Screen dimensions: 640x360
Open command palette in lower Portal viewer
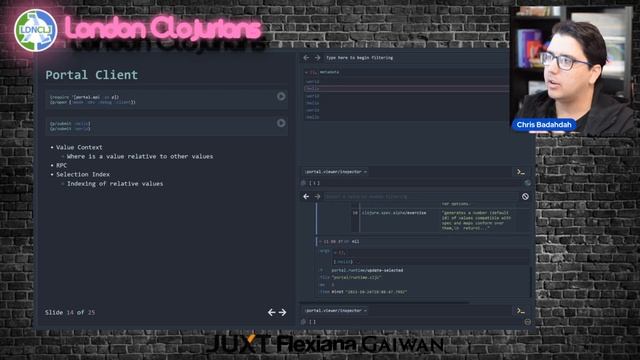pyautogui.click(x=520, y=311)
